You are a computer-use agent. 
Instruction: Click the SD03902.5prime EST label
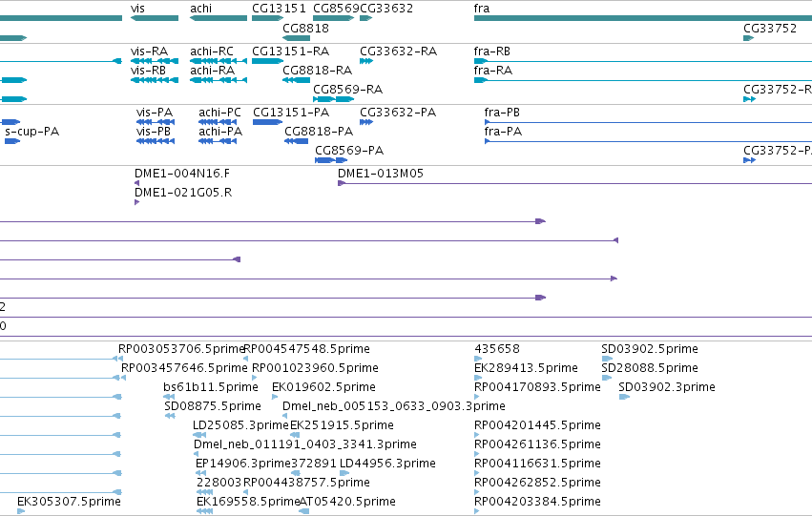click(x=650, y=349)
